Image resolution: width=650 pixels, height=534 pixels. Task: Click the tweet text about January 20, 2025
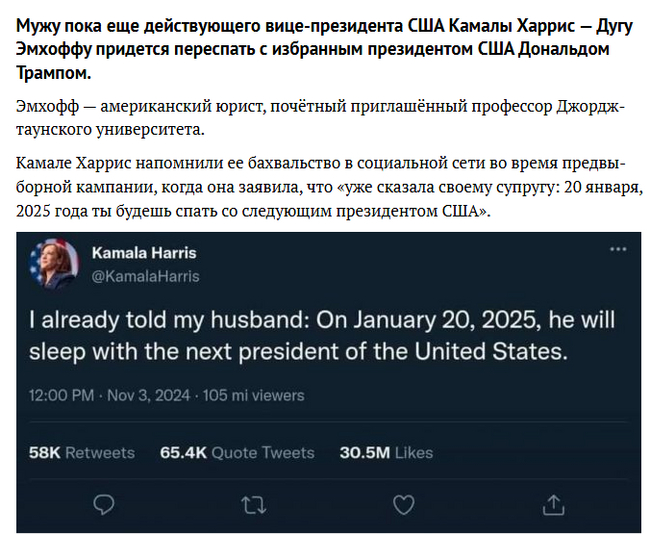coord(320,336)
